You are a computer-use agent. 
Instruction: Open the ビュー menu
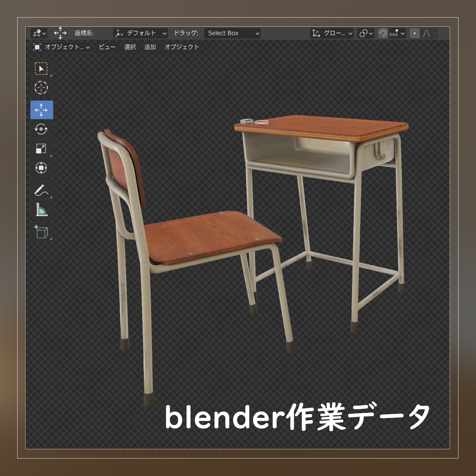click(x=106, y=46)
